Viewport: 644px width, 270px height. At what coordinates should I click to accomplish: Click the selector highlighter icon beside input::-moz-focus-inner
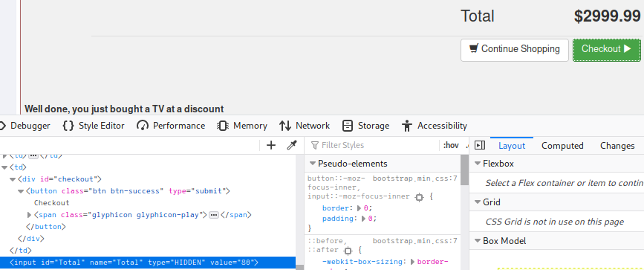(419, 197)
